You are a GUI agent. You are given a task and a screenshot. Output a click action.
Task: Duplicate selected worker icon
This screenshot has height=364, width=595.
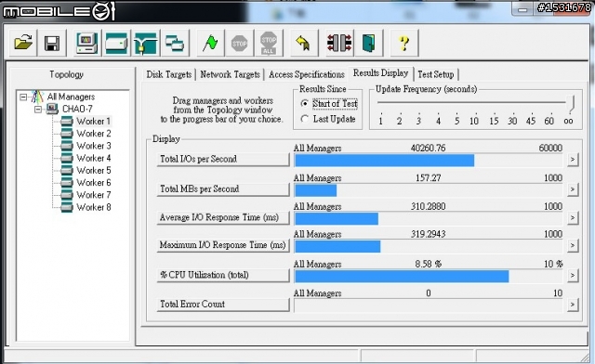(x=175, y=43)
